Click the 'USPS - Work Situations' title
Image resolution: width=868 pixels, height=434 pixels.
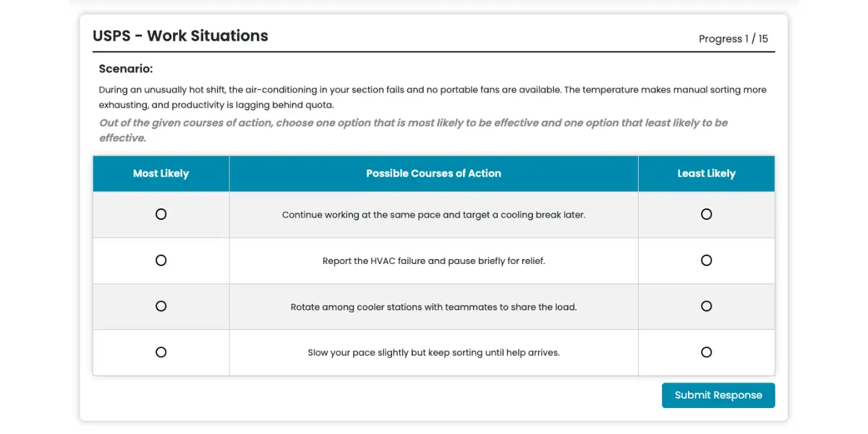pyautogui.click(x=180, y=36)
